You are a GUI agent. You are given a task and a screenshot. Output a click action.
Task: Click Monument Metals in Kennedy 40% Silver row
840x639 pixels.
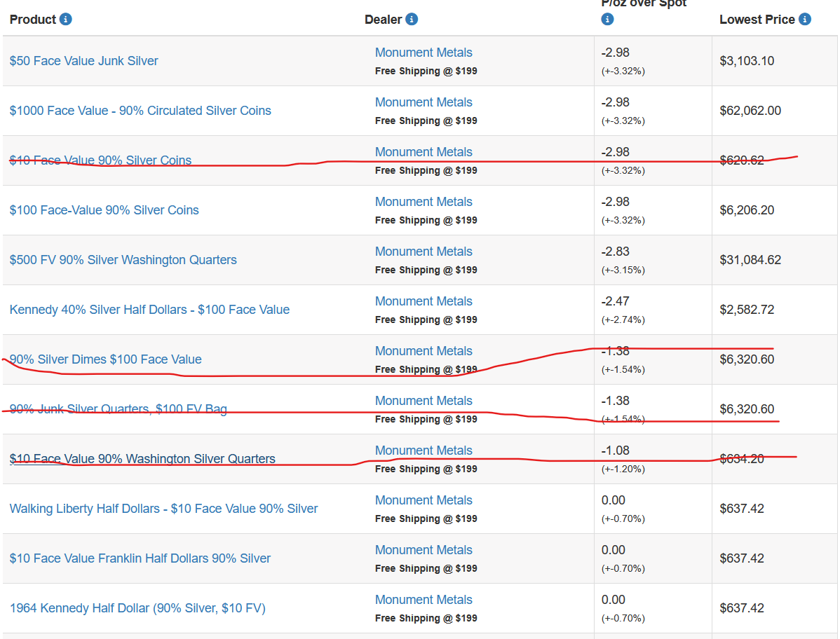click(x=424, y=301)
